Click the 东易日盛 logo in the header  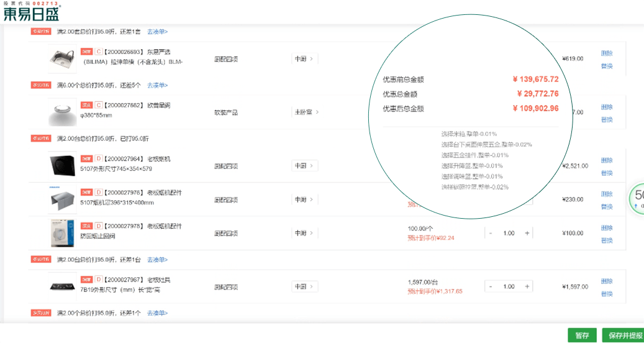32,11
